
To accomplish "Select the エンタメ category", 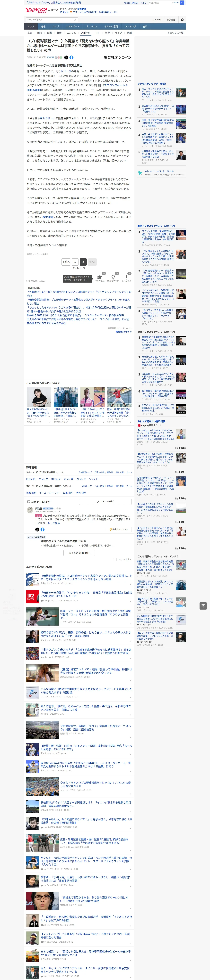I will pyautogui.click(x=71, y=33).
